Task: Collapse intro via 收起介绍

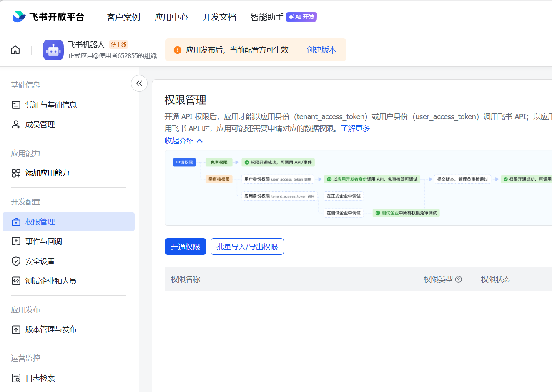Action: pos(183,141)
